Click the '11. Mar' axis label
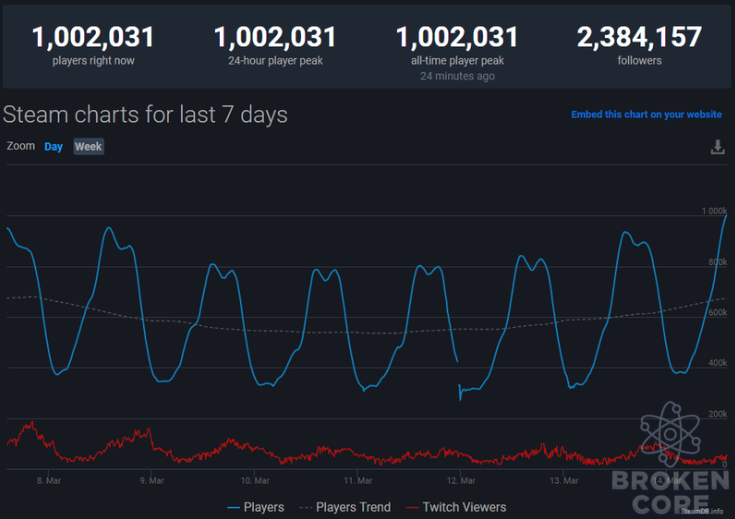Viewport: 735px width, 519px height. coord(358,481)
